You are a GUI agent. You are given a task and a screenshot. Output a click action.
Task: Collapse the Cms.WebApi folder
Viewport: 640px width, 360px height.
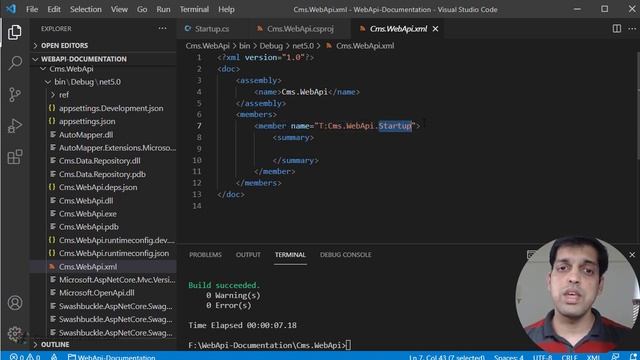103,69
